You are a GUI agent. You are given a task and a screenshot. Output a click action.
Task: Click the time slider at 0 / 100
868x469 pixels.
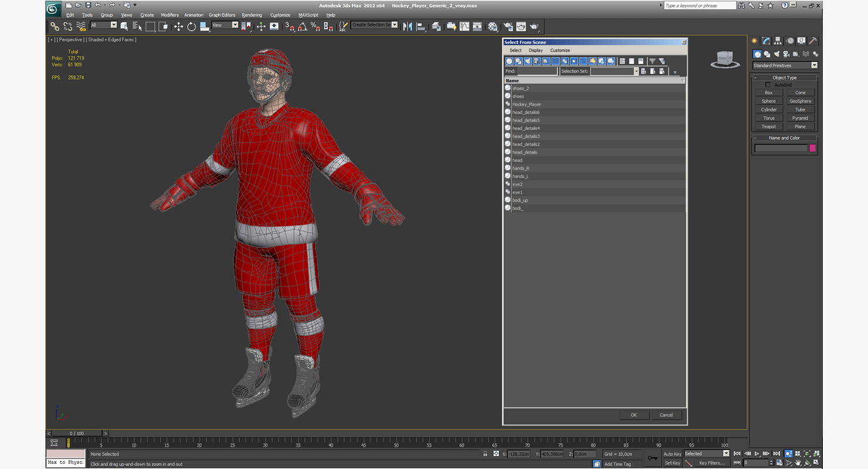click(76, 434)
